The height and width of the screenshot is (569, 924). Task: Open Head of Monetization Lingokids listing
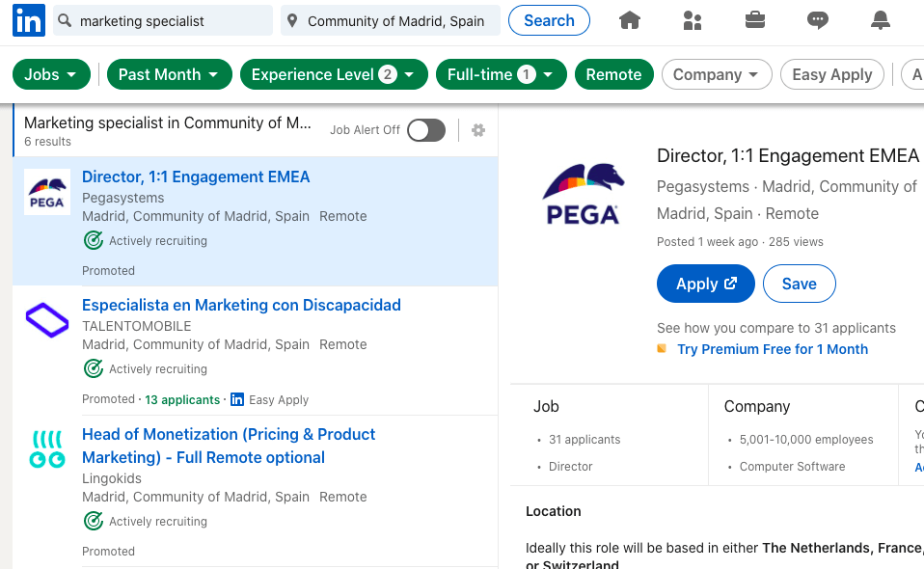pos(228,446)
